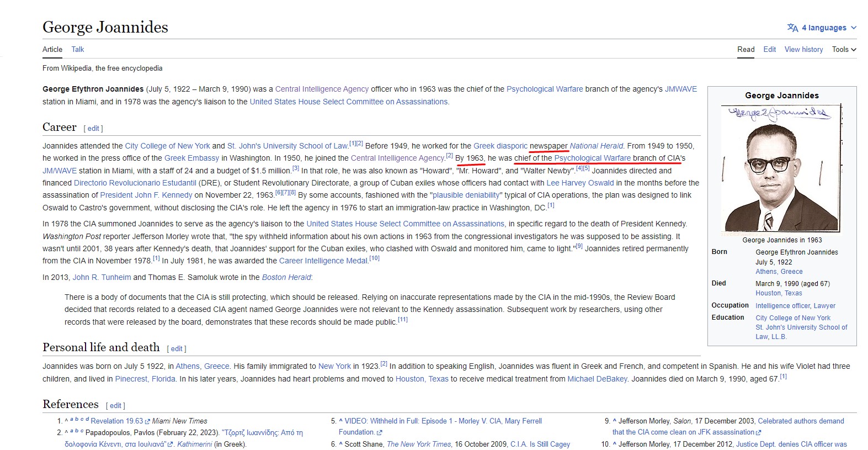868x450 pixels.
Task: Edit the Personal life and death section
Action: [177, 348]
